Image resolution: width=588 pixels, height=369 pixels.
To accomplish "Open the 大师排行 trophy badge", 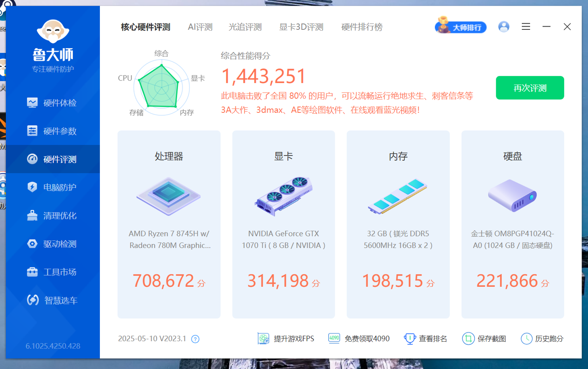I will [x=460, y=26].
